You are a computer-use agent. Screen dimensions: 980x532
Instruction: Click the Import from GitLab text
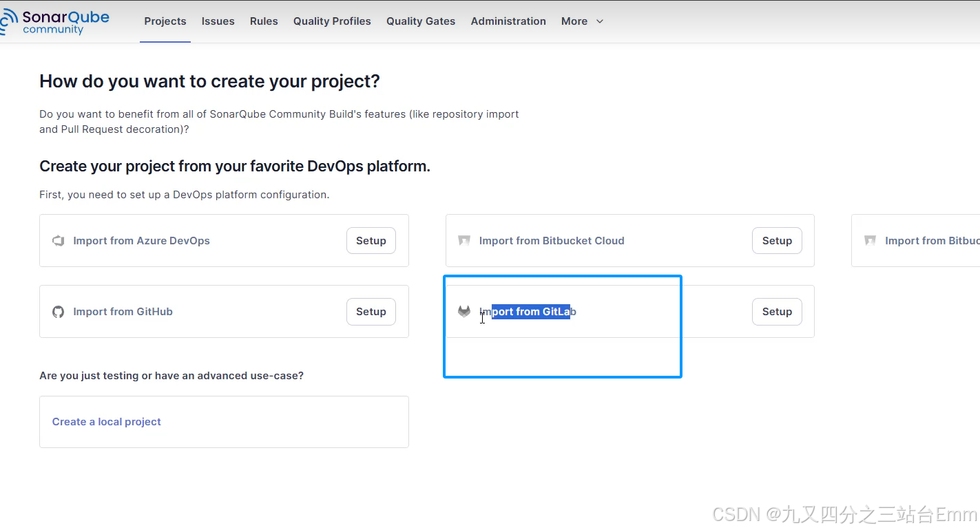528,312
